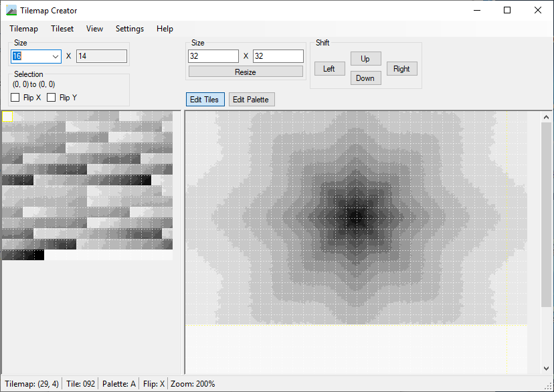Shift tilemap Right
The height and width of the screenshot is (392, 554).
pyautogui.click(x=401, y=69)
